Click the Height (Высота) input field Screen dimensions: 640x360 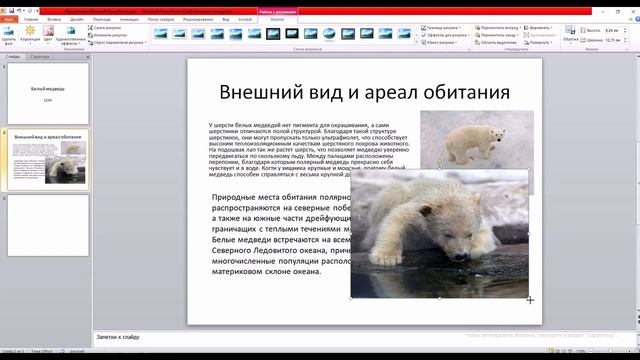613,30
